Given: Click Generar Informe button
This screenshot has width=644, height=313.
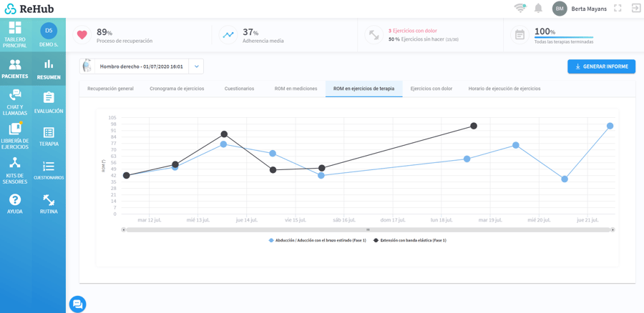Looking at the screenshot, I should (601, 66).
